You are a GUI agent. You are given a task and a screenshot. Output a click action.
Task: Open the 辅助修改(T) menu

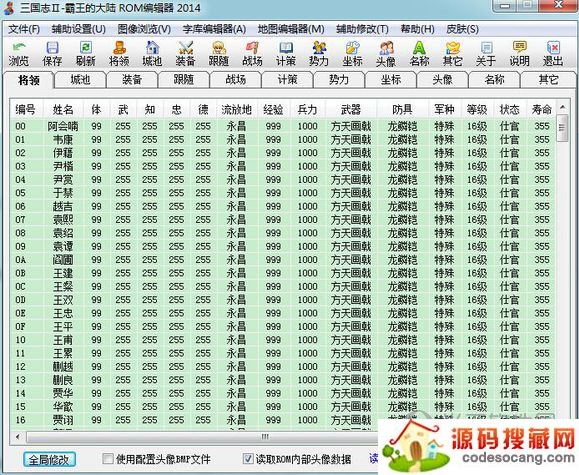[362, 29]
